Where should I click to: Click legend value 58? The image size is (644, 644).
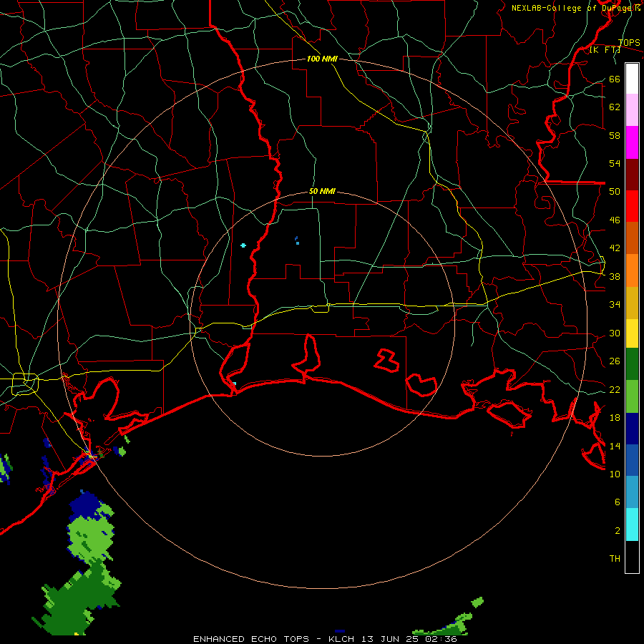click(x=615, y=135)
